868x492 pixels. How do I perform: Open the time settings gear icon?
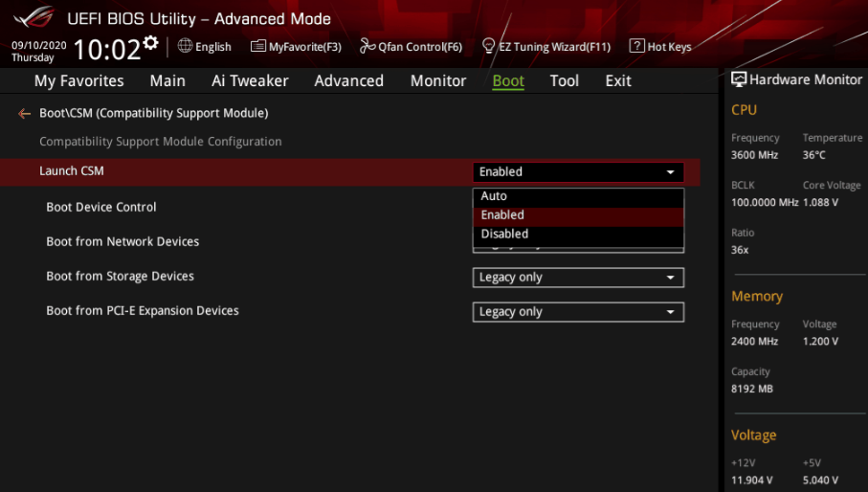tap(150, 43)
